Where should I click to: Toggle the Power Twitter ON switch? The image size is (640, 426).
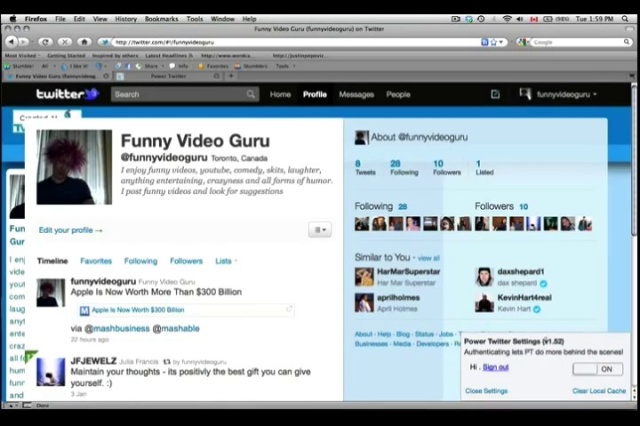coord(598,369)
